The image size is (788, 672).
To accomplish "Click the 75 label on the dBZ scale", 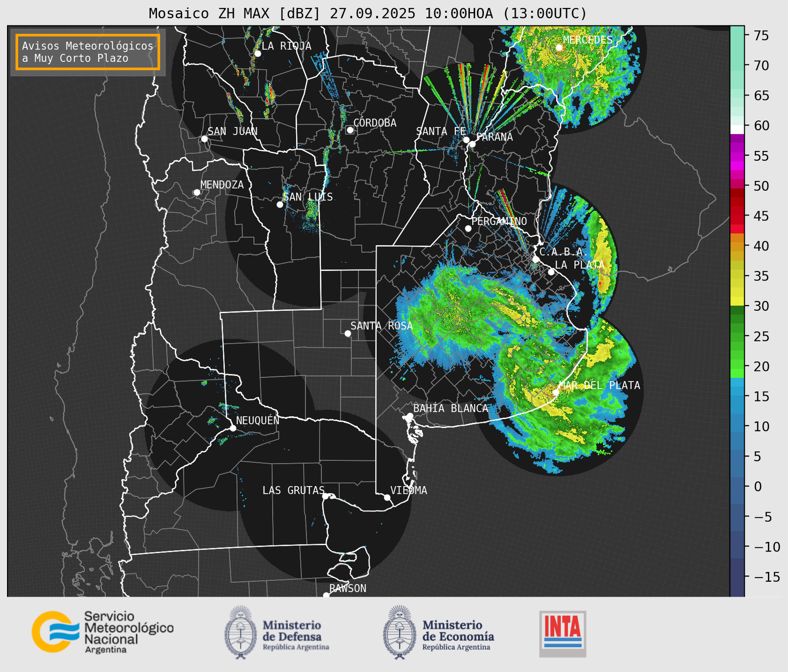I will [x=761, y=36].
